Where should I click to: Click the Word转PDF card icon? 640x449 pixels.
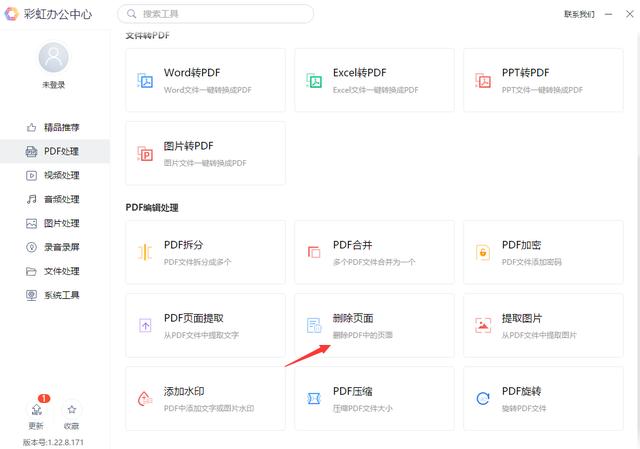[x=145, y=81]
